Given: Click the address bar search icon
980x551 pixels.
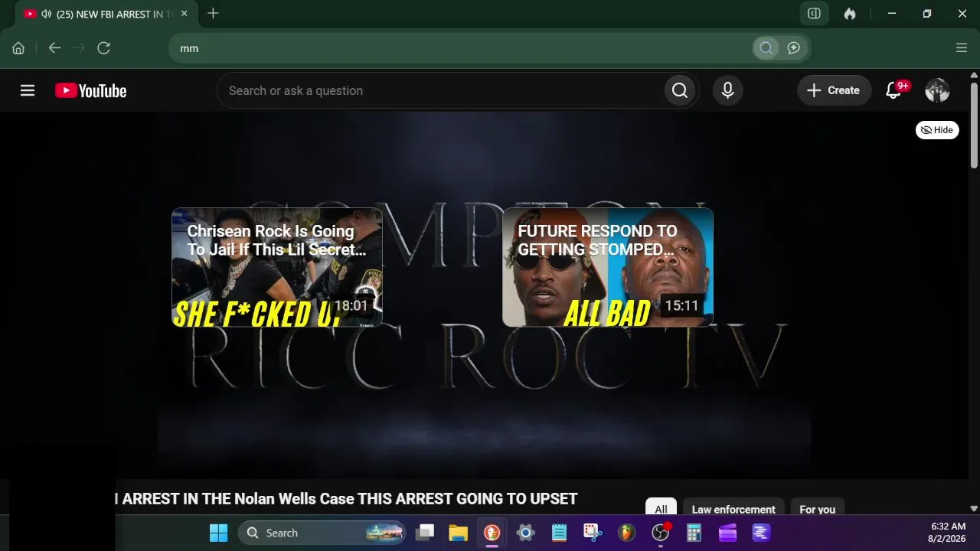Looking at the screenshot, I should [766, 48].
